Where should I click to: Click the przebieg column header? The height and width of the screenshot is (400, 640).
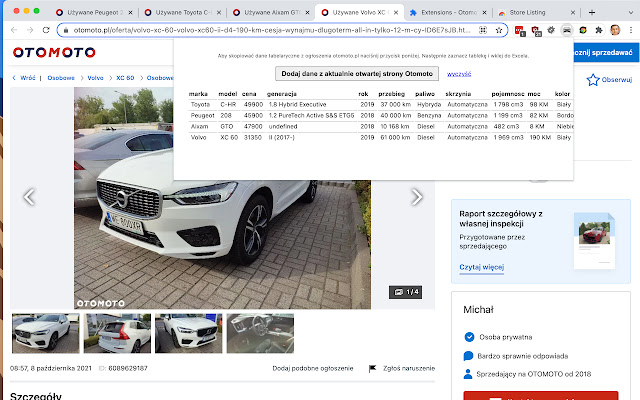click(x=391, y=94)
